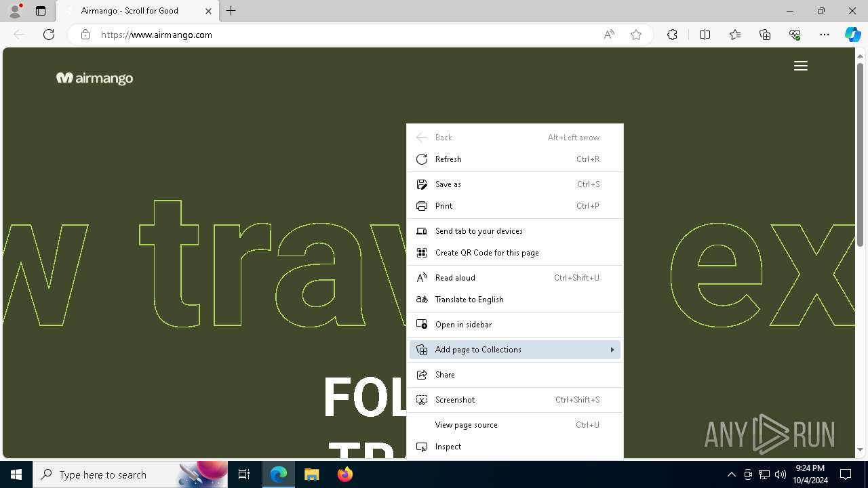
Task: Choose Refresh in the context menu
Action: coord(515,159)
